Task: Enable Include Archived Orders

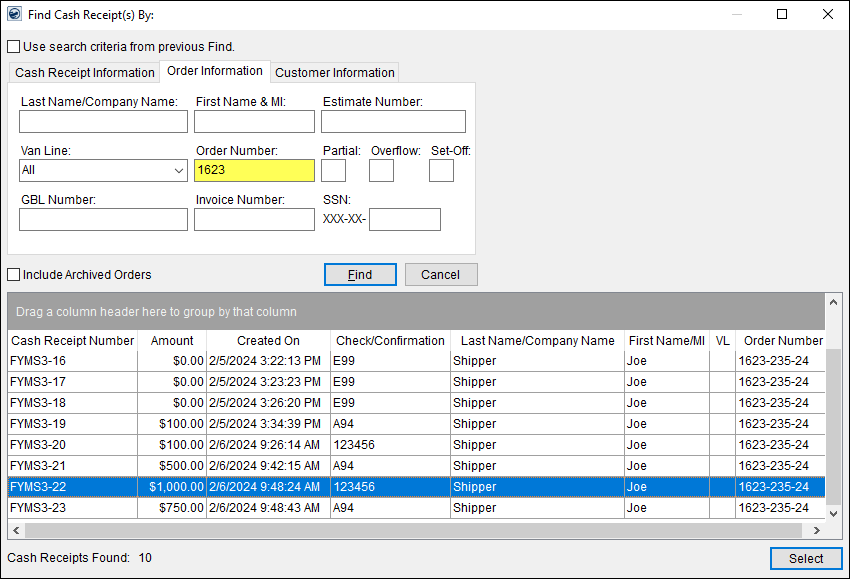Action: coord(13,275)
